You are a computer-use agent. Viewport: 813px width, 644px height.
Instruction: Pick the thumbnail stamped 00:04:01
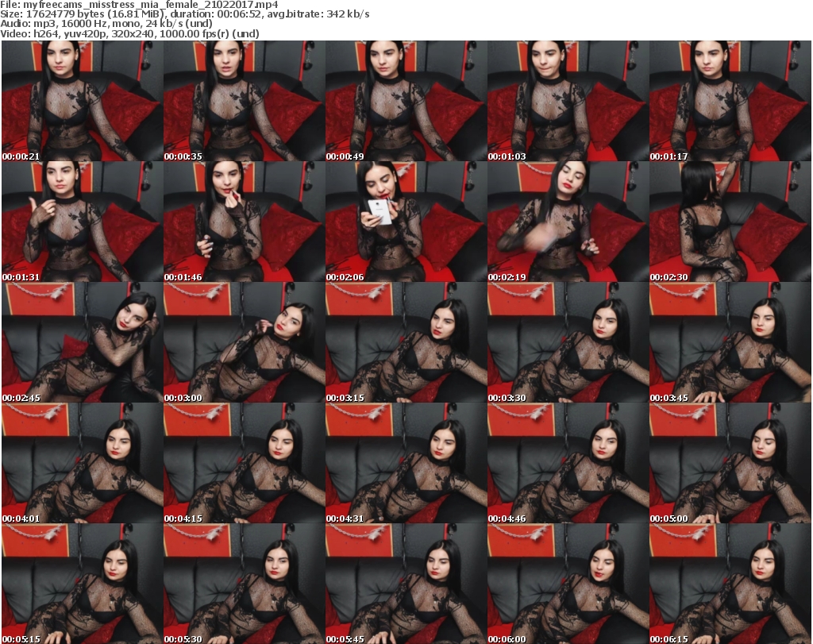(x=83, y=464)
